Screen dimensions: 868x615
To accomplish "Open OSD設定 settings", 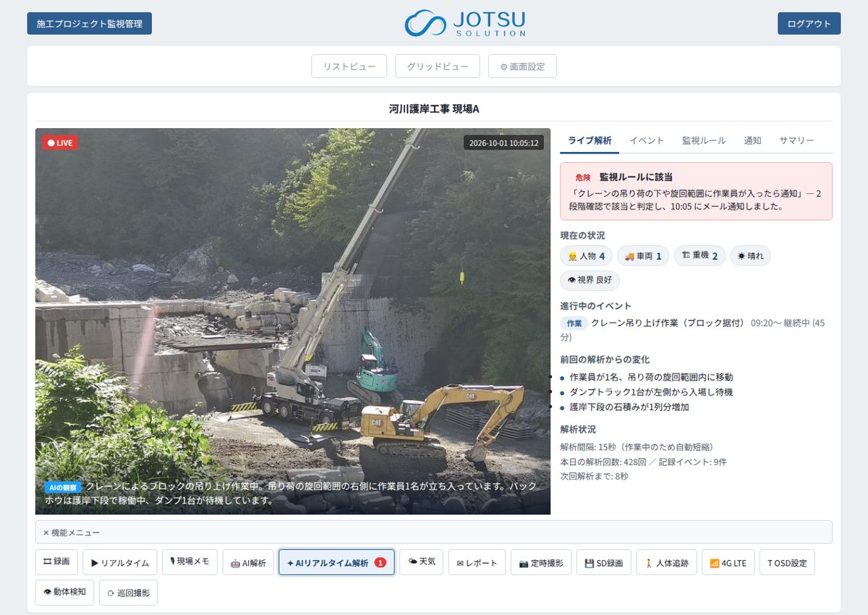I will [787, 562].
